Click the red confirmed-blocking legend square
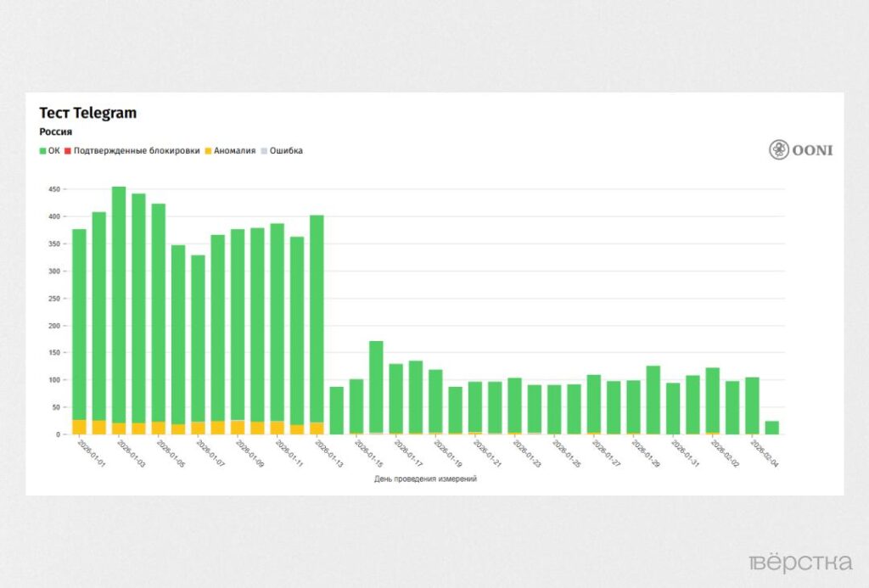 (x=68, y=151)
